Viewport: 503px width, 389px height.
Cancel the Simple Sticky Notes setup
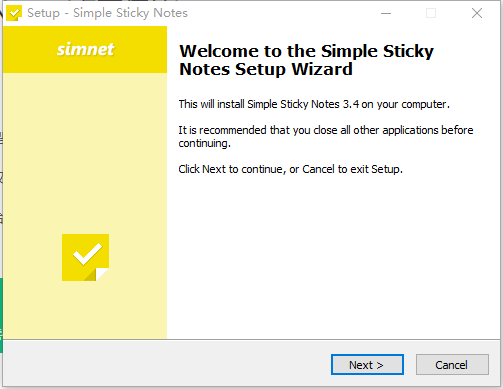(452, 364)
